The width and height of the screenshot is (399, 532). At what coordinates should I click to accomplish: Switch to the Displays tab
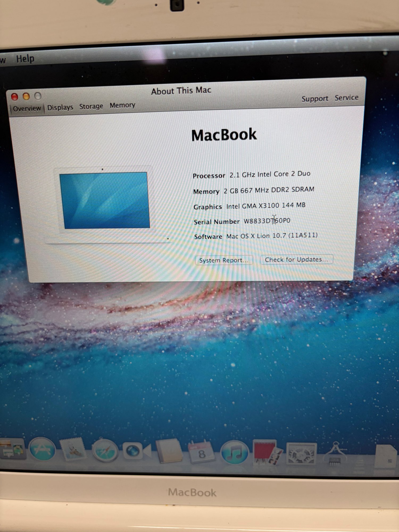point(60,107)
